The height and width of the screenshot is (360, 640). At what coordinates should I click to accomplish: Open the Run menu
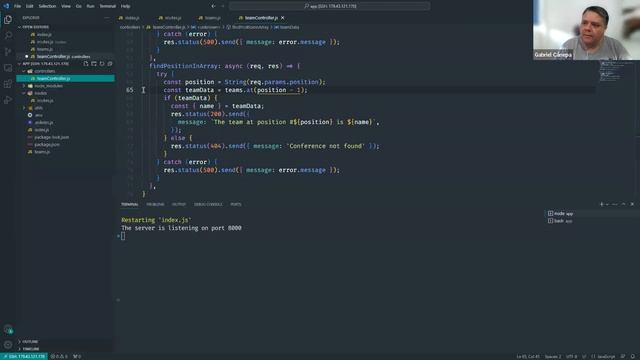click(x=90, y=6)
